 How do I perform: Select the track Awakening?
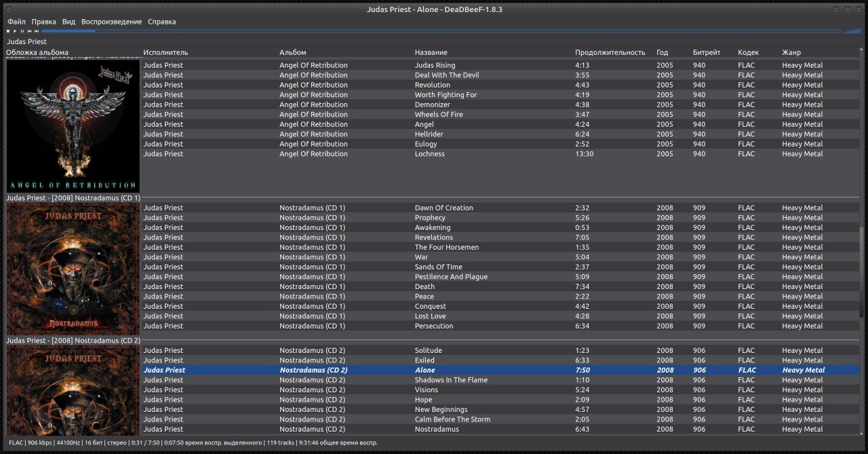(500, 227)
